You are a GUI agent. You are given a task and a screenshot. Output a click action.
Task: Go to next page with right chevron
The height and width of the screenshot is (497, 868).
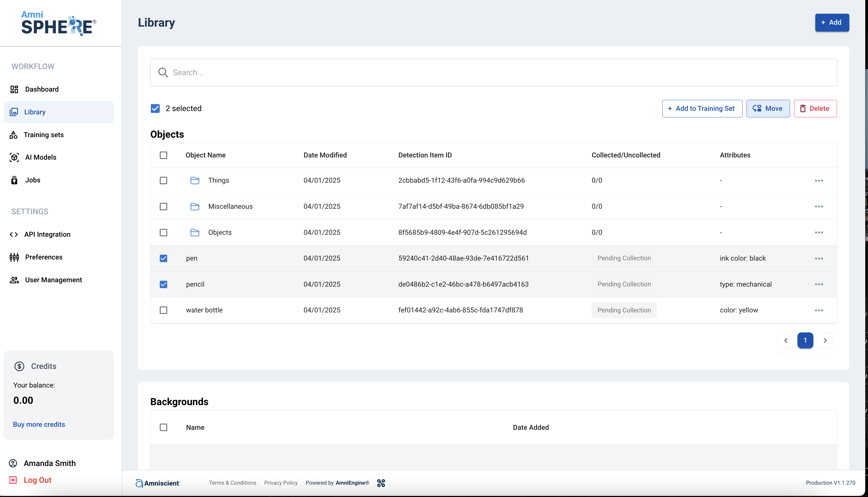[x=825, y=340]
